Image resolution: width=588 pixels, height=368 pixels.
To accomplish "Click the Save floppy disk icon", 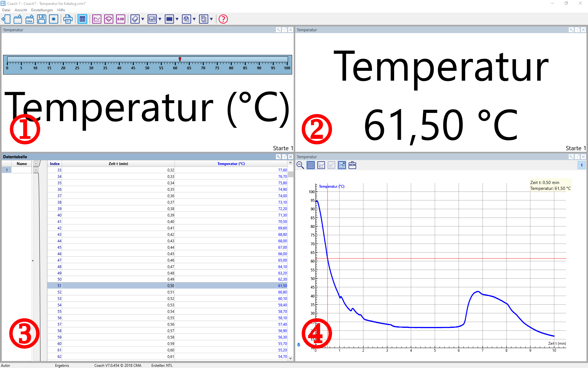I will point(42,19).
